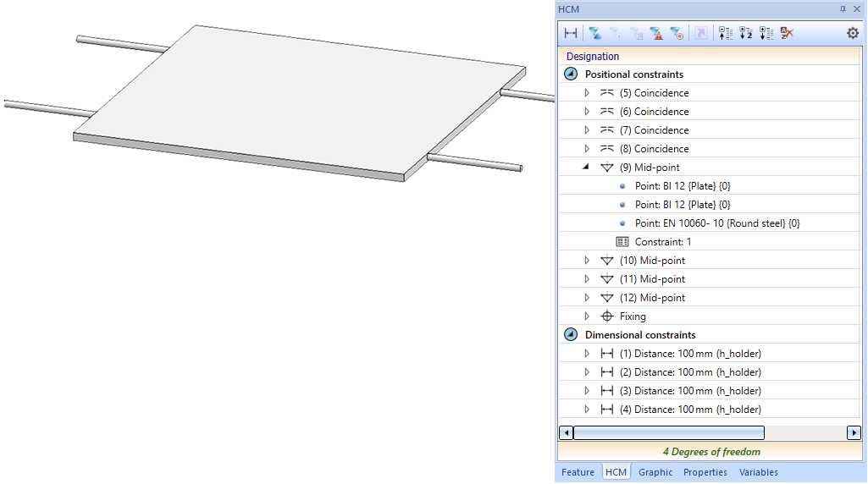This screenshot has height=484, width=868.
Task: Expand the (7) Coincidence constraint
Action: [587, 130]
